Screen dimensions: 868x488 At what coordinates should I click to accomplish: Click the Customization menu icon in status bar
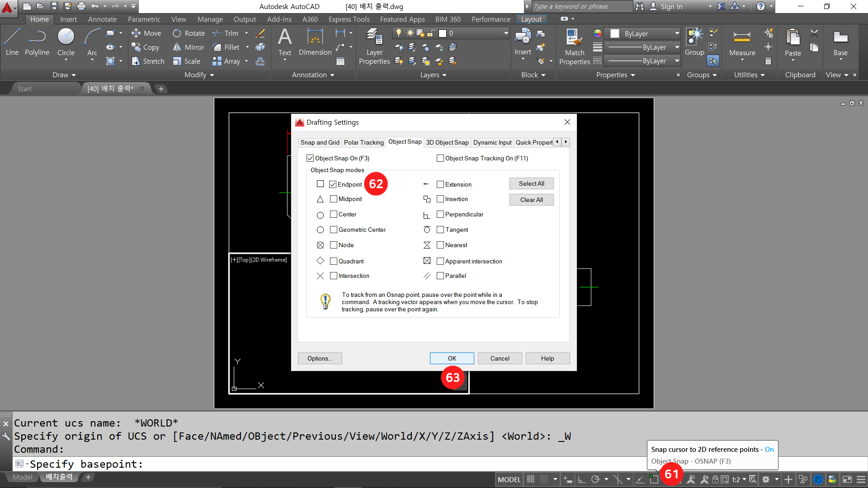tap(861, 479)
